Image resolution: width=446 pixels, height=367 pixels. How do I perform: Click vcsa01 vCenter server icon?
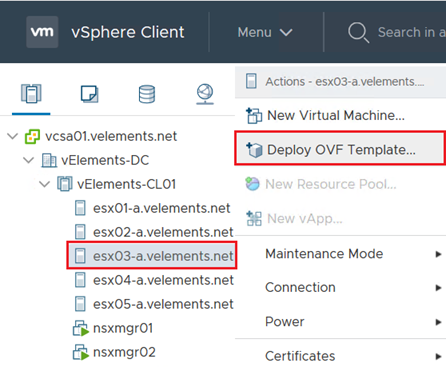point(32,136)
